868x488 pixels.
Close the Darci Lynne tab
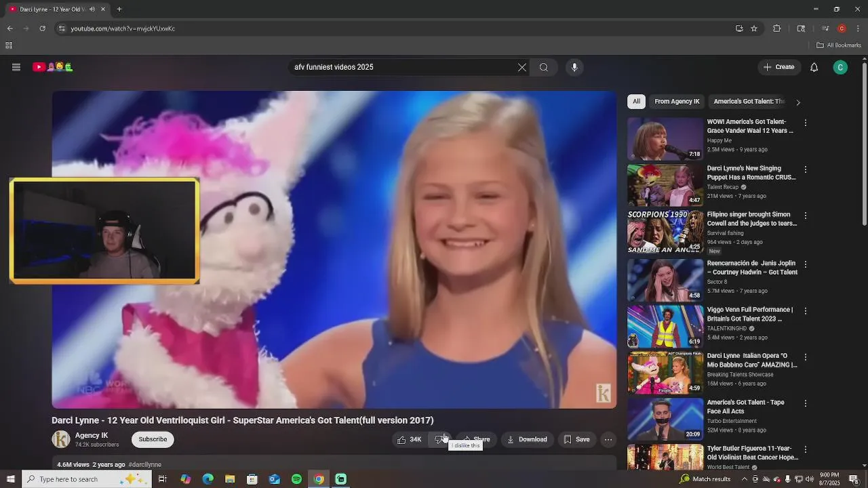pyautogui.click(x=103, y=9)
